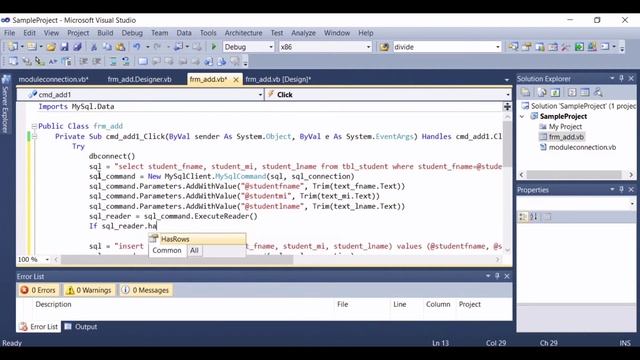Click Properties icon in Solution Explorer toolbar
The image size is (640, 360).
click(x=525, y=93)
